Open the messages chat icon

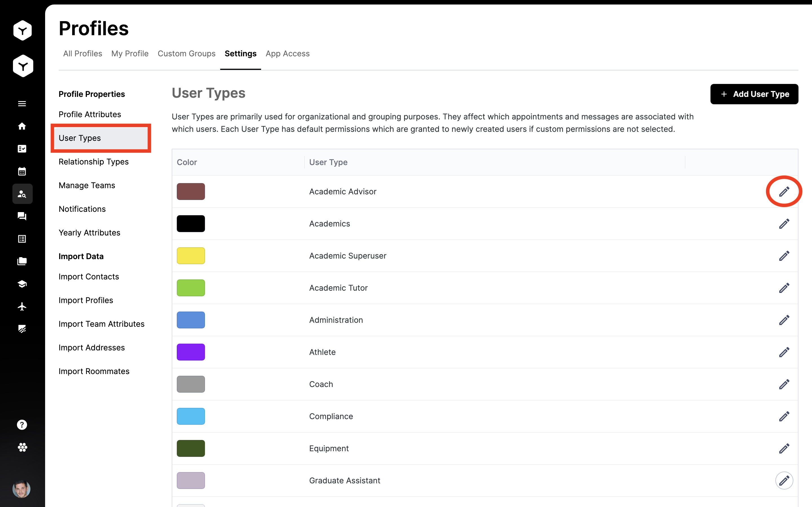coord(22,216)
